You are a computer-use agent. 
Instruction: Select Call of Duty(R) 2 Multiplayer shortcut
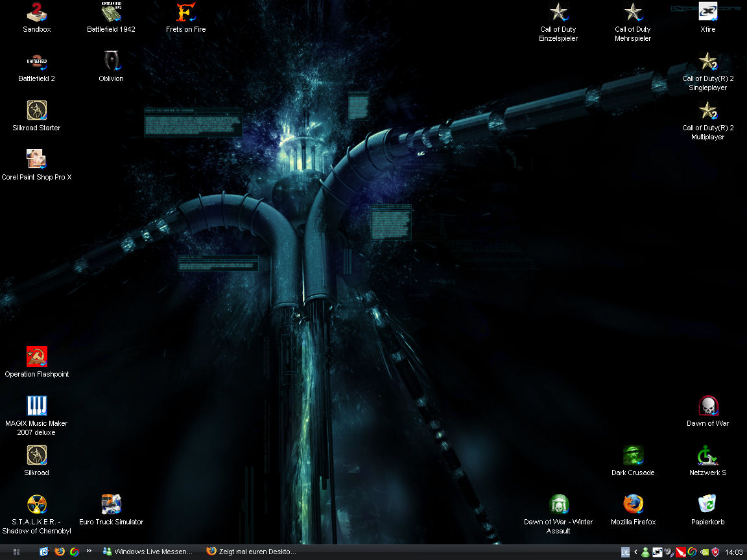[x=707, y=111]
